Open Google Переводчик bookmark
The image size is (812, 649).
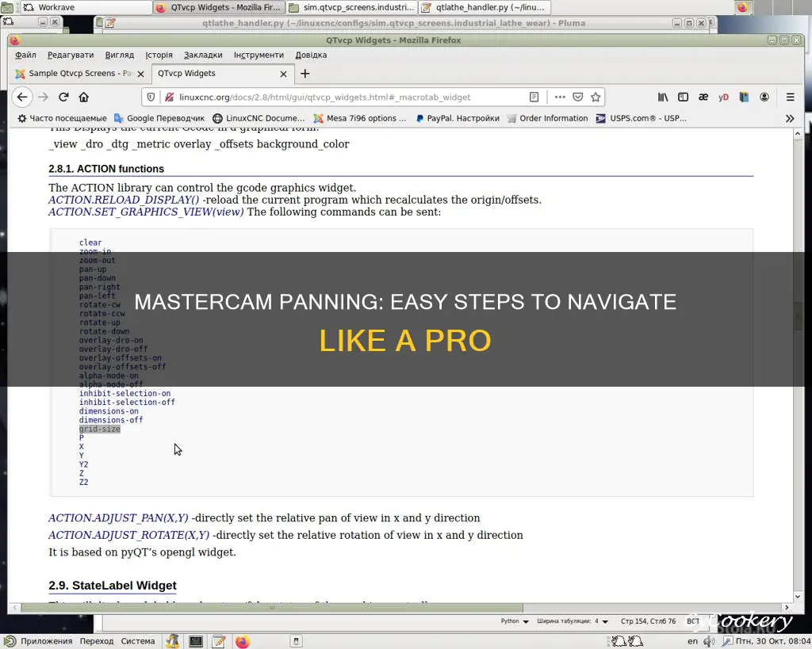coord(159,119)
